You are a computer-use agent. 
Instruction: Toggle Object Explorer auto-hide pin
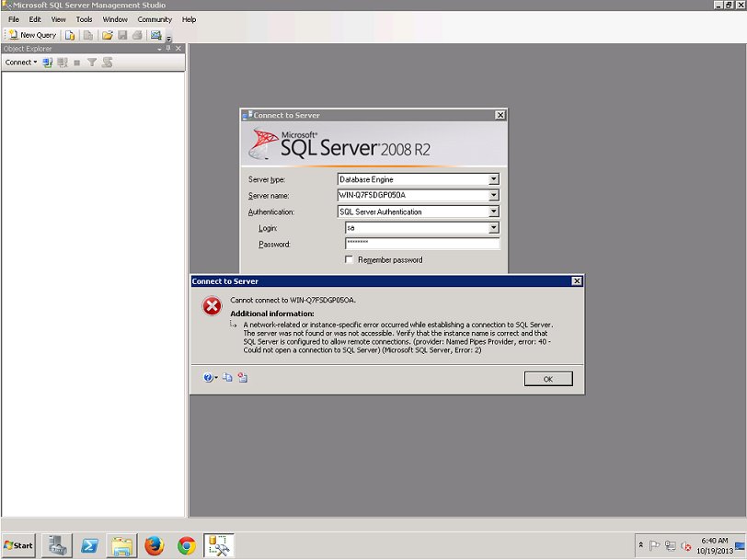click(168, 49)
